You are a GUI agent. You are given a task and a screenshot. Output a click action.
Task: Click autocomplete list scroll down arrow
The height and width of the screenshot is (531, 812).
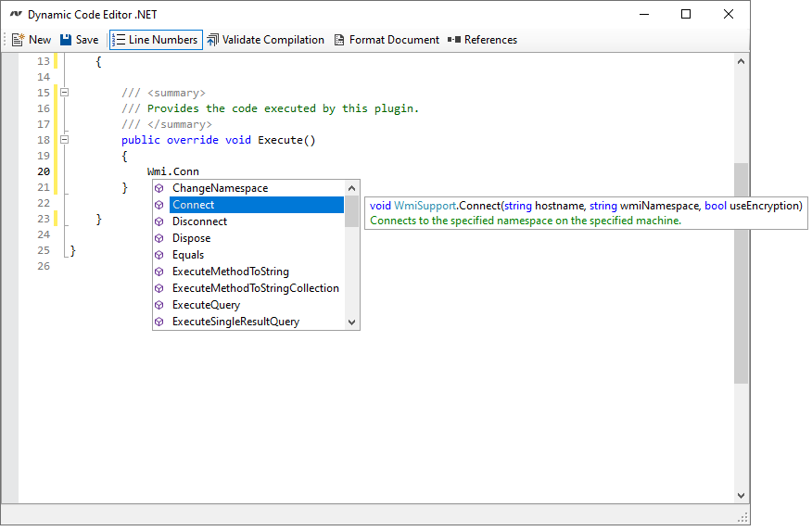pos(352,322)
